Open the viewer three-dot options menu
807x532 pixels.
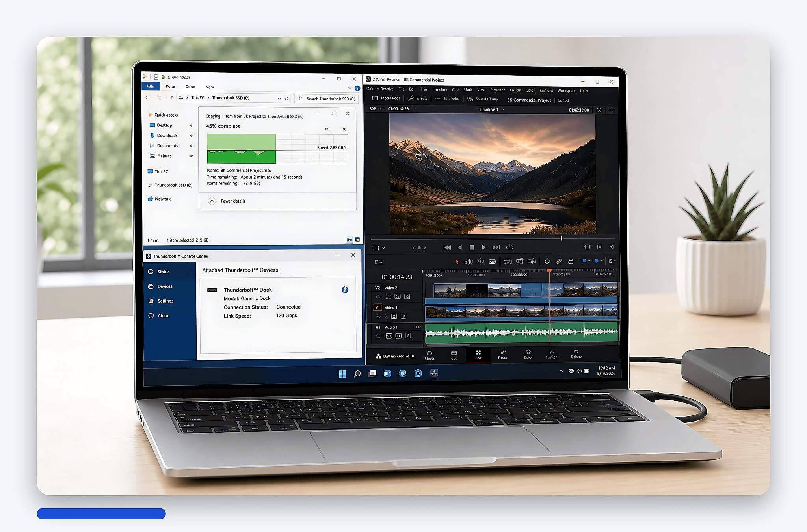612,110
